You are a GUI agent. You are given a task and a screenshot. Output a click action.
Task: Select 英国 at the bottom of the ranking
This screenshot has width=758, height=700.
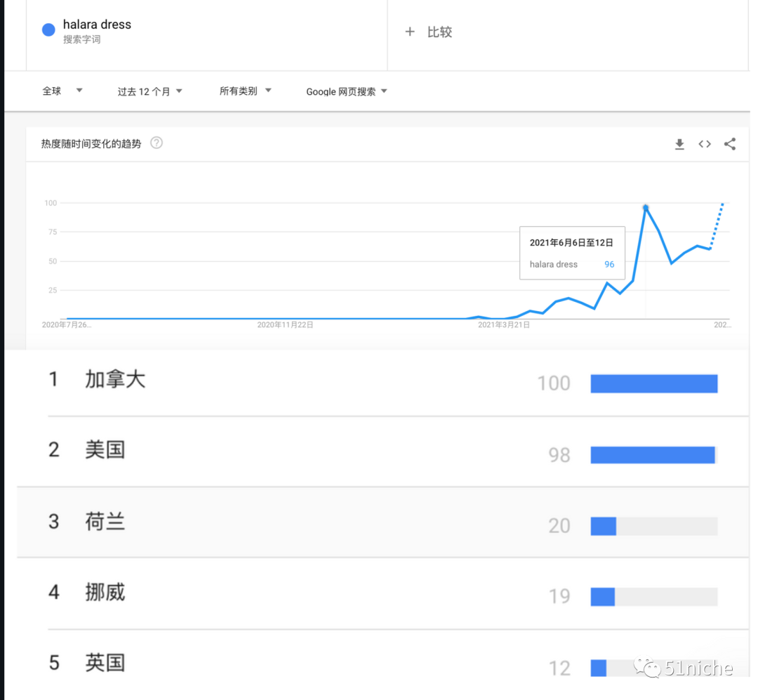point(104,663)
